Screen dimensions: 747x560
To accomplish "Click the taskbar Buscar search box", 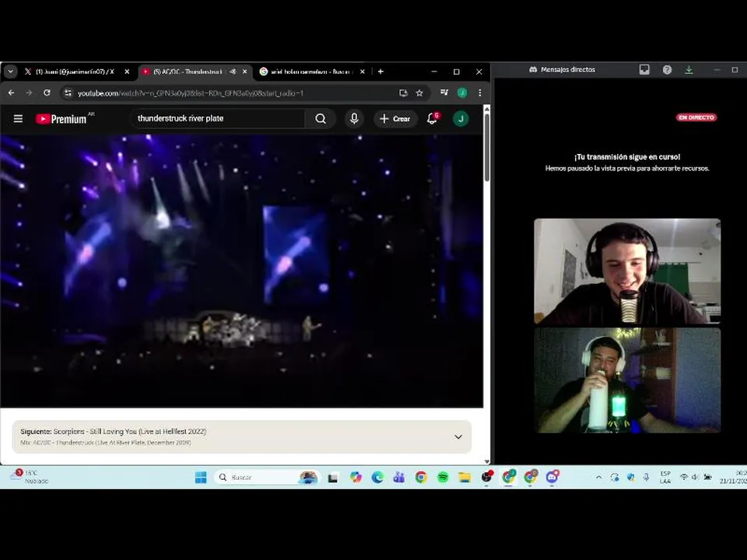I will coord(268,477).
